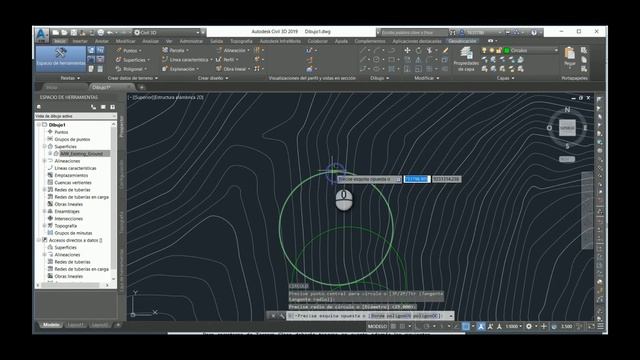Click the Undo arrow in quick access toolbar
The height and width of the screenshot is (360, 640).
click(x=110, y=32)
